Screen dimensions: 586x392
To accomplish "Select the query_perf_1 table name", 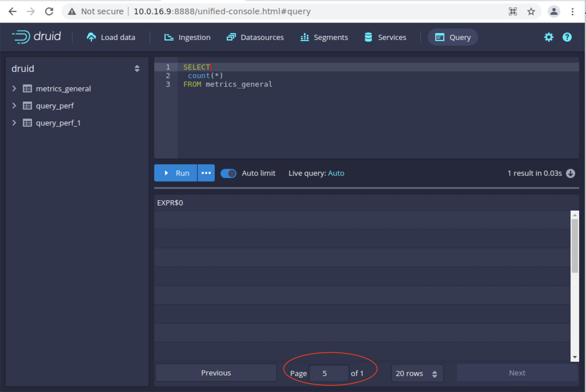I will tap(58, 123).
